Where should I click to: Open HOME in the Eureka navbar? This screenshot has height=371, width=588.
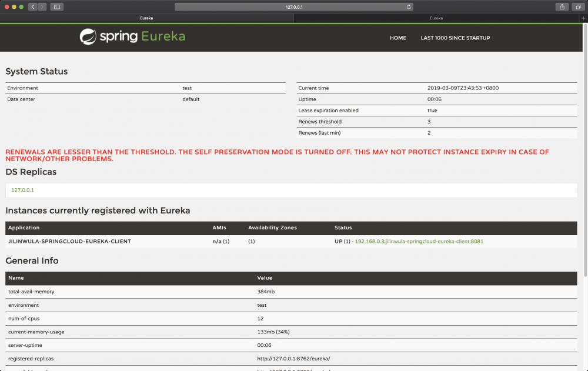pos(398,38)
